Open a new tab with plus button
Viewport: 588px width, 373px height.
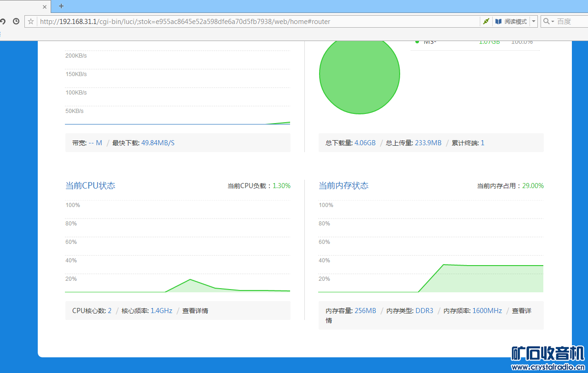click(x=61, y=6)
